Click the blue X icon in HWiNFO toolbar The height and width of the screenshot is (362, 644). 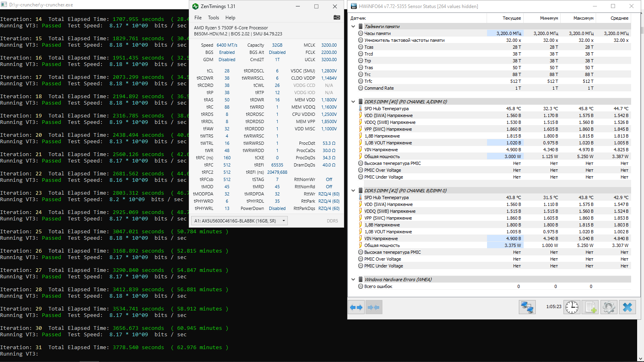pos(627,307)
